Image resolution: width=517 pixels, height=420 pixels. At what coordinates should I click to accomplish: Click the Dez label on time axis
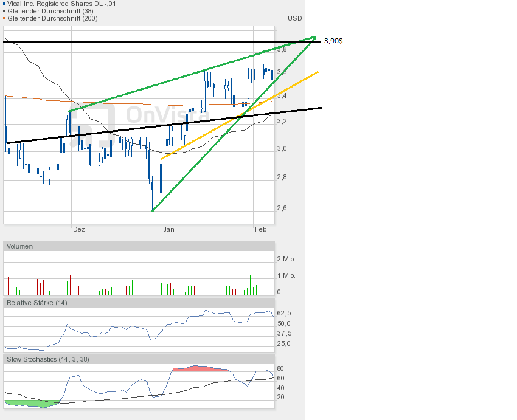(x=78, y=229)
